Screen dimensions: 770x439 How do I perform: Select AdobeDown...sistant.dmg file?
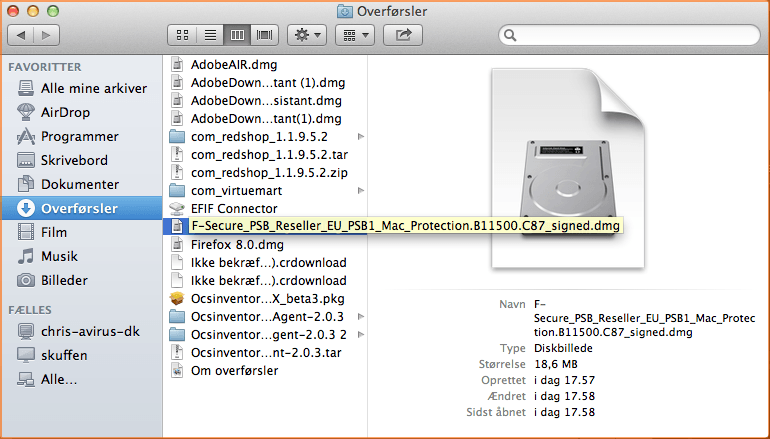pos(265,101)
